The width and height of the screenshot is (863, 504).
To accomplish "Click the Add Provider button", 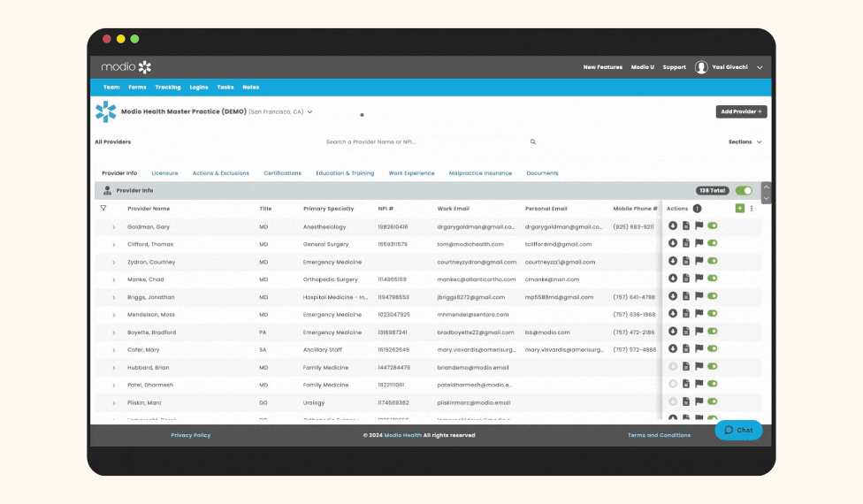I will point(741,112).
